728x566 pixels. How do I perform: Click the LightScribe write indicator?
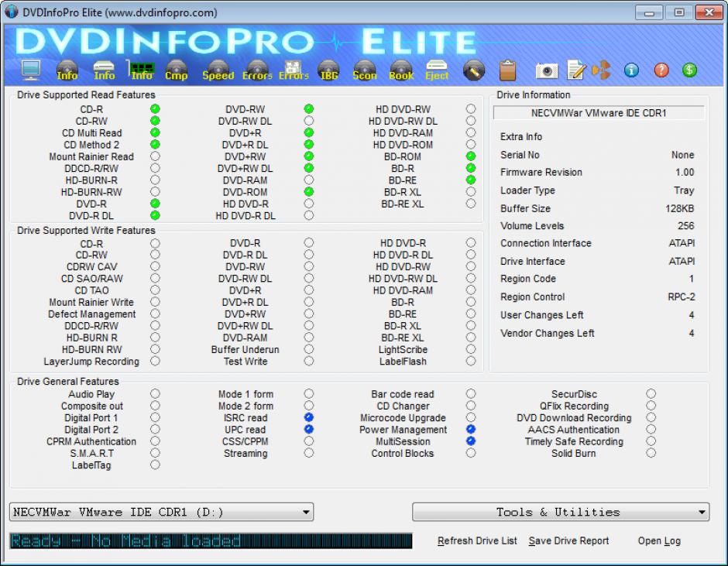click(471, 349)
